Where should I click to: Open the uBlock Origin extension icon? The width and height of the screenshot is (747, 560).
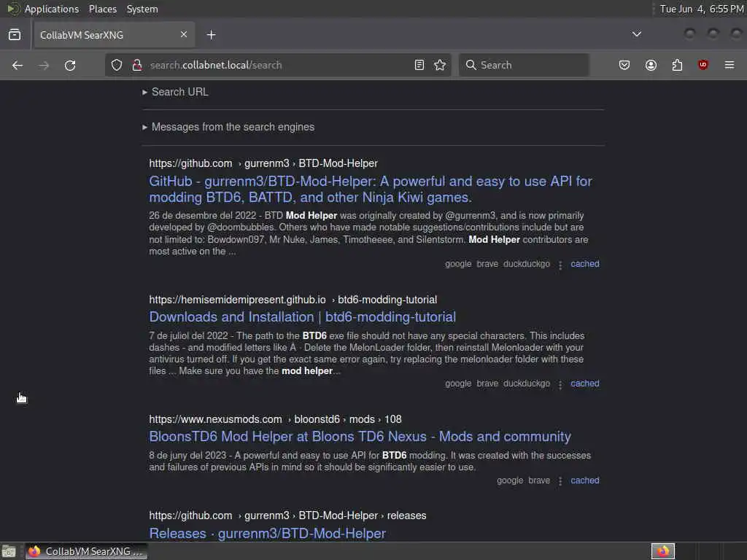coord(703,65)
